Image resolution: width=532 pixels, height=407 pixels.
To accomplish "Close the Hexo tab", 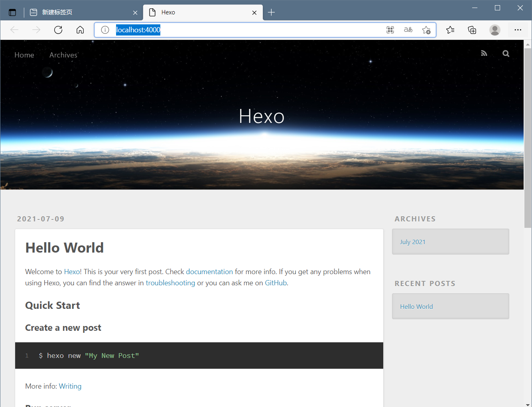I will [254, 13].
